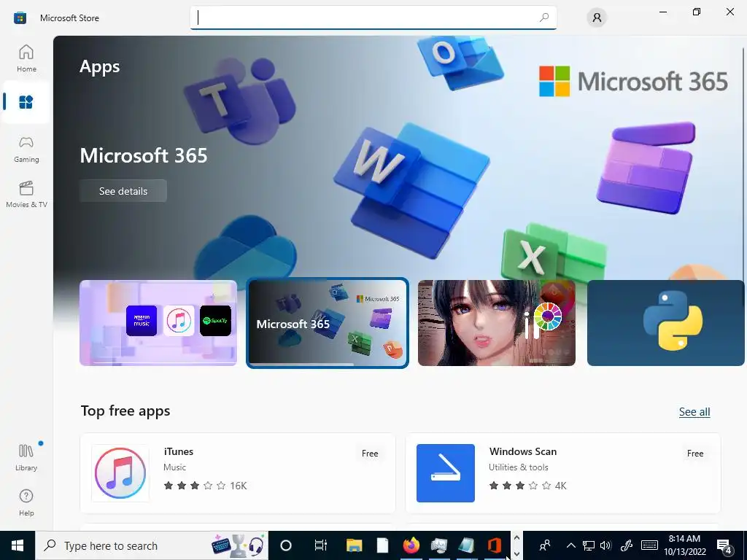
Task: Go to the Home section in sidebar
Action: point(26,58)
